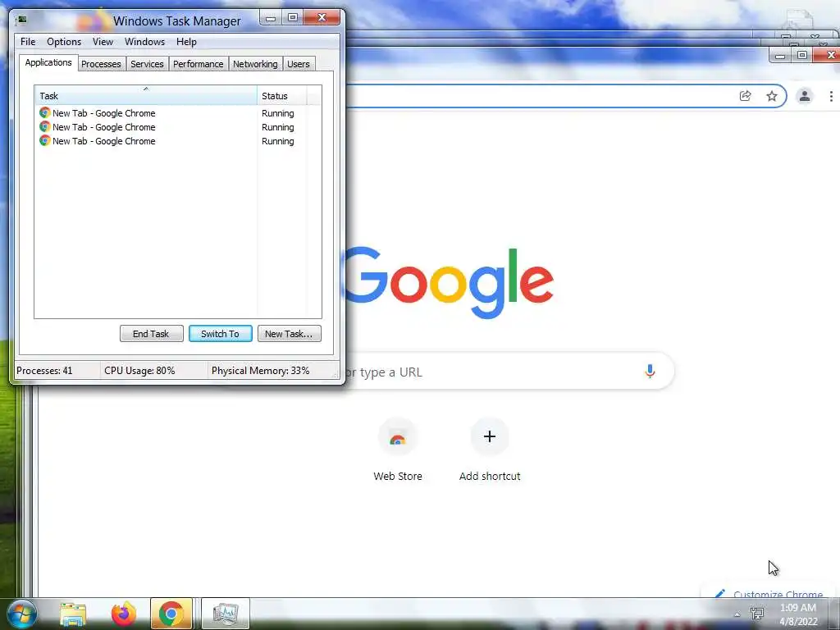This screenshot has height=630, width=840.
Task: Open Windows Explorer from the taskbar
Action: pyautogui.click(x=73, y=614)
